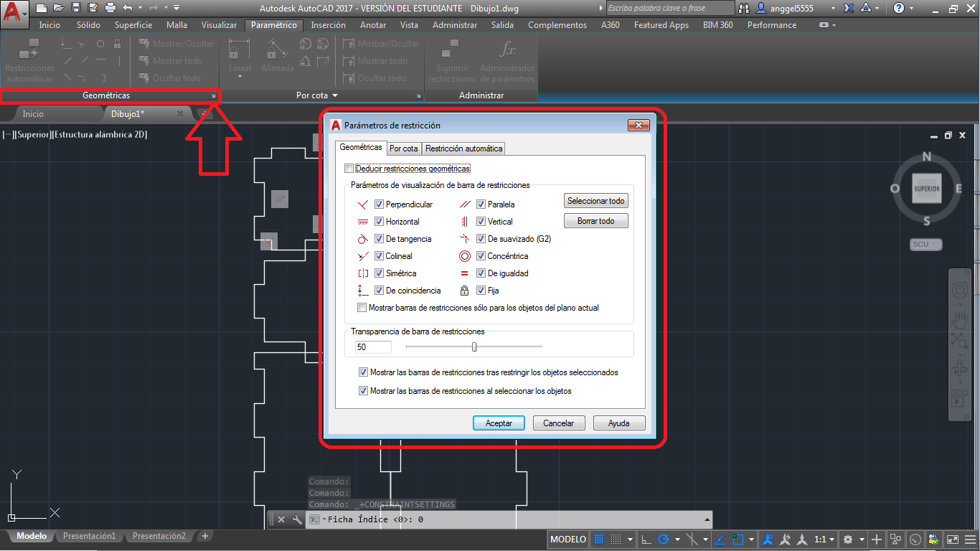Screen dimensions: 980x551
Task: Toggle the drawing grid display icon
Action: coord(599,539)
